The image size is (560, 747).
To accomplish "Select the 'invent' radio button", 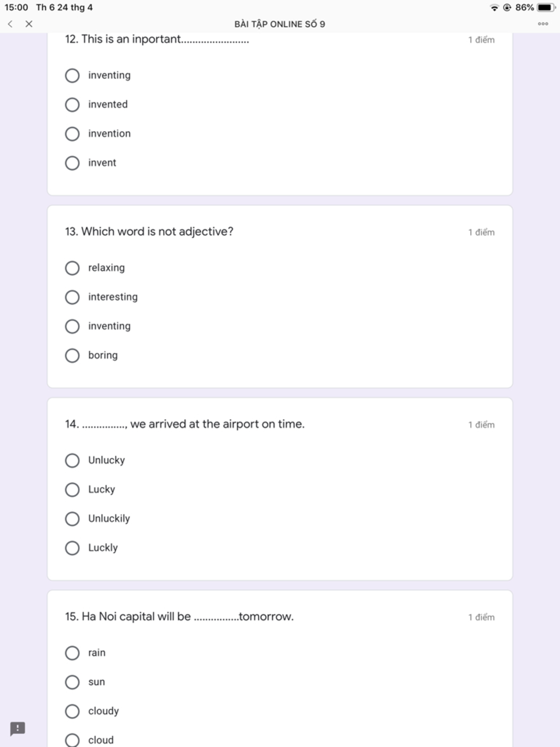I will pos(72,163).
